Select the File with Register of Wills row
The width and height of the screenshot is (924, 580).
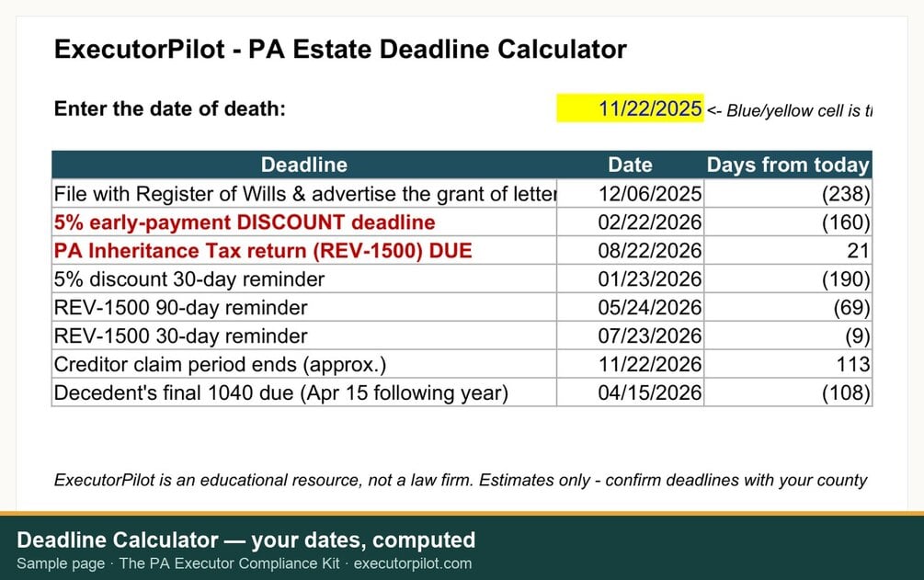[x=462, y=193]
